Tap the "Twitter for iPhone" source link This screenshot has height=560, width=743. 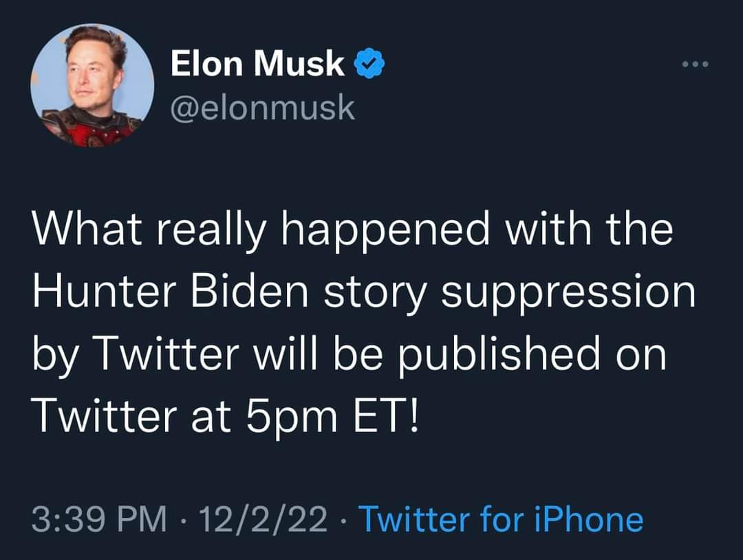pos(501,519)
